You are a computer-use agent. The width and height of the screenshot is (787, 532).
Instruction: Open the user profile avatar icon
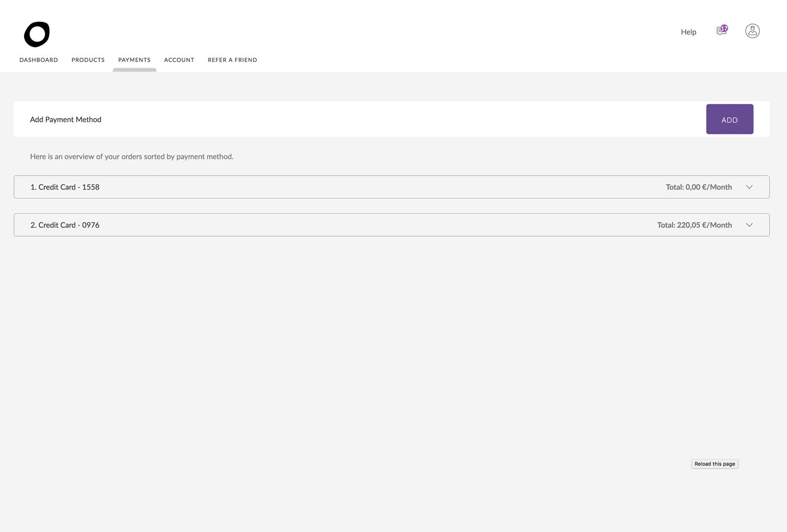752,31
